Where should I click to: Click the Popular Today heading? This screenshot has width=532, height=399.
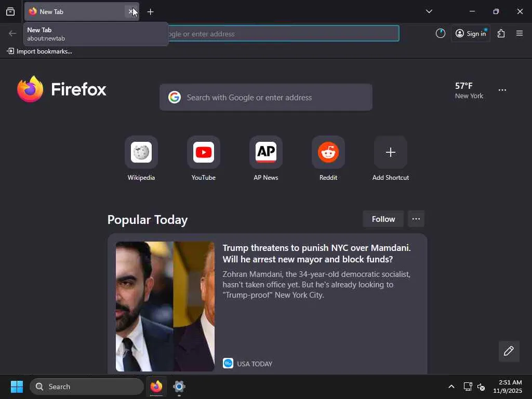(x=147, y=220)
